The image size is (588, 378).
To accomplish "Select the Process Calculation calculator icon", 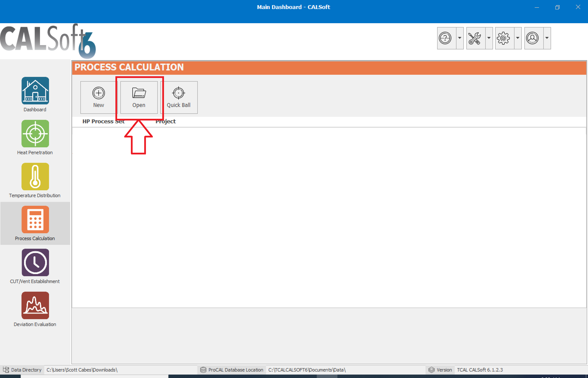I will (35, 219).
